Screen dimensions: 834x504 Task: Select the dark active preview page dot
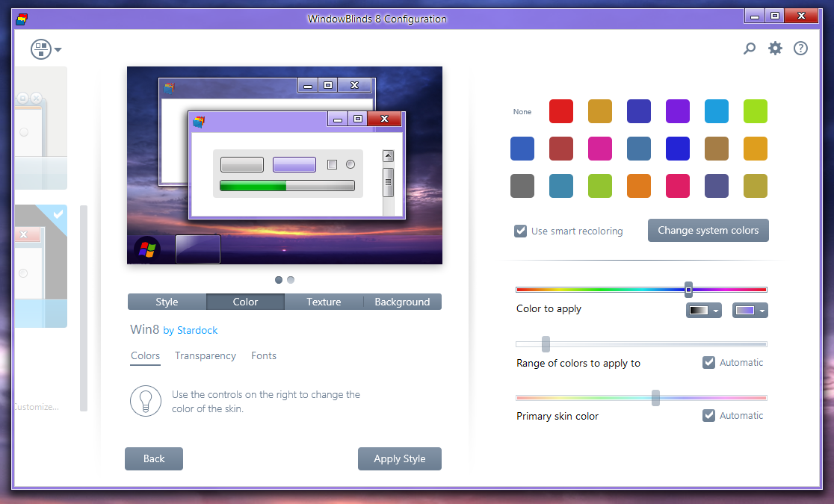(x=279, y=280)
